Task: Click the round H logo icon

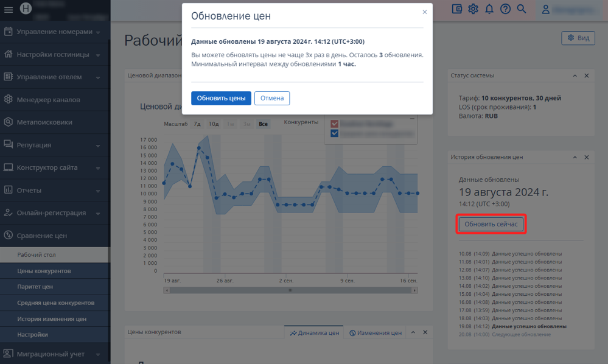Action: 26,8
